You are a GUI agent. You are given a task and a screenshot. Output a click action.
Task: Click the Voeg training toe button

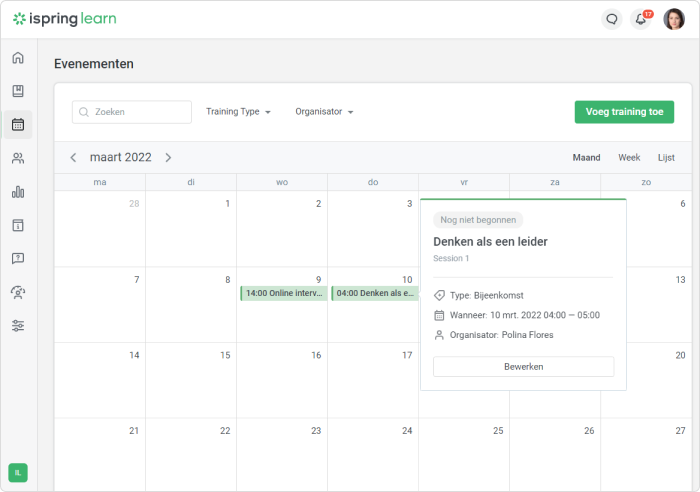(x=624, y=112)
